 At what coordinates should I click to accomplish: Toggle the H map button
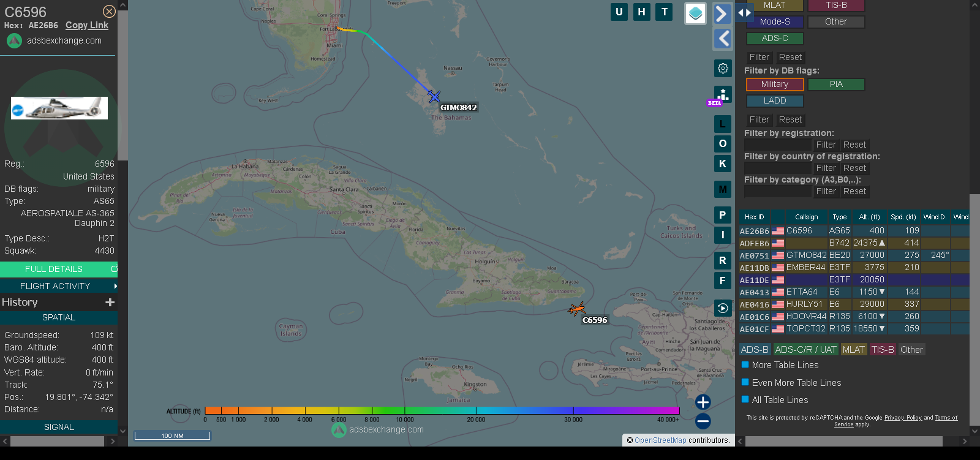641,12
